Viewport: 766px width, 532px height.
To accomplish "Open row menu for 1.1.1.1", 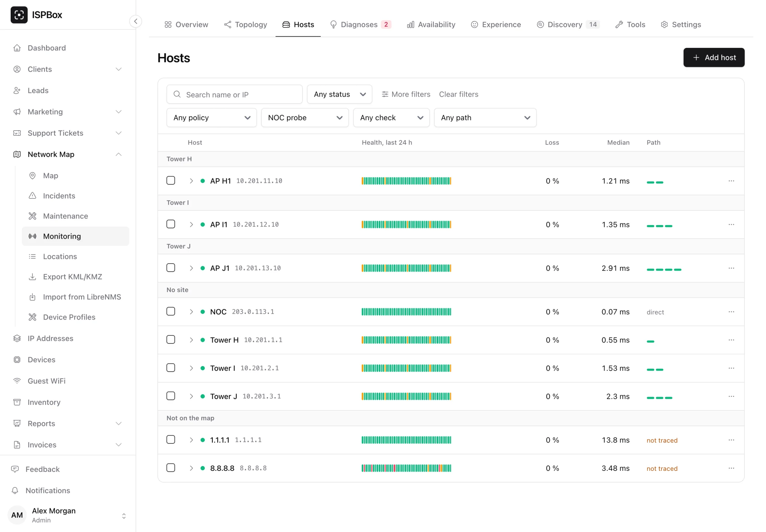I will coord(731,440).
